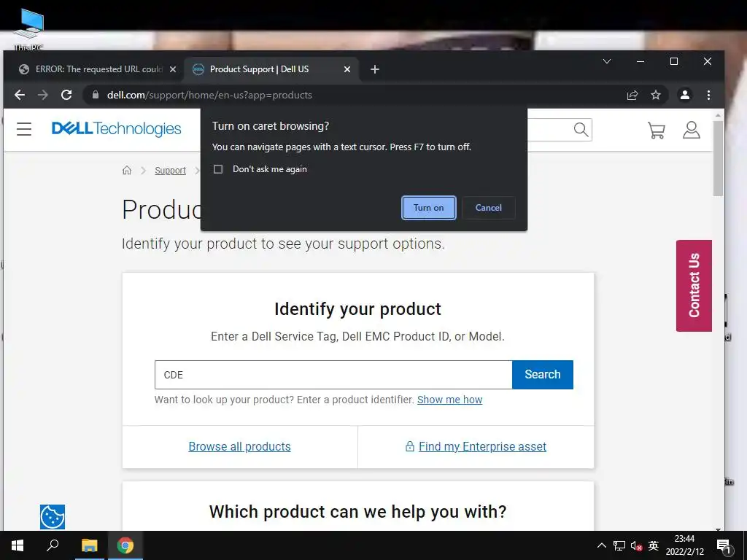Click the scrollbar down arrow
The width and height of the screenshot is (747, 560).
(718, 529)
